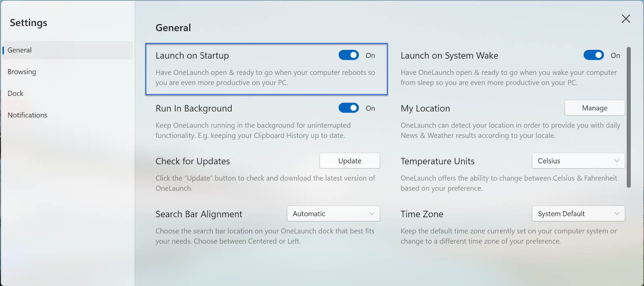This screenshot has height=286, width=644.
Task: Click the description starting "Keep OneLaunch running in the background"
Action: [x=253, y=130]
